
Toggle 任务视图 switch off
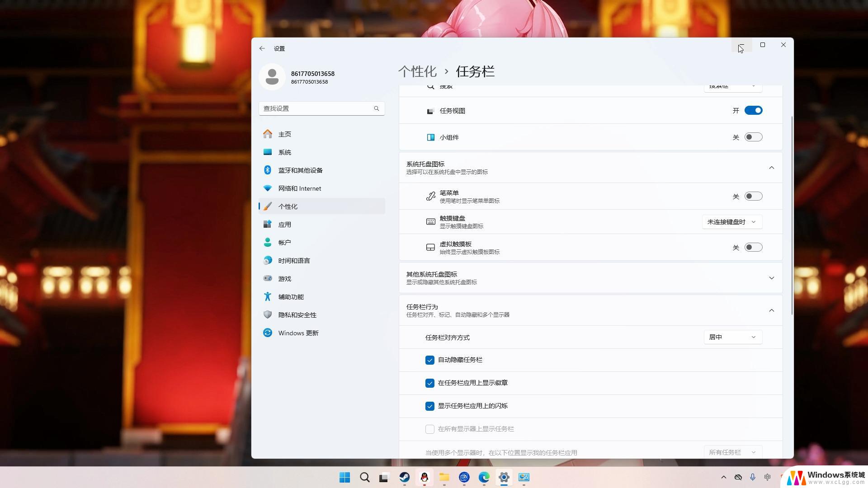point(754,110)
